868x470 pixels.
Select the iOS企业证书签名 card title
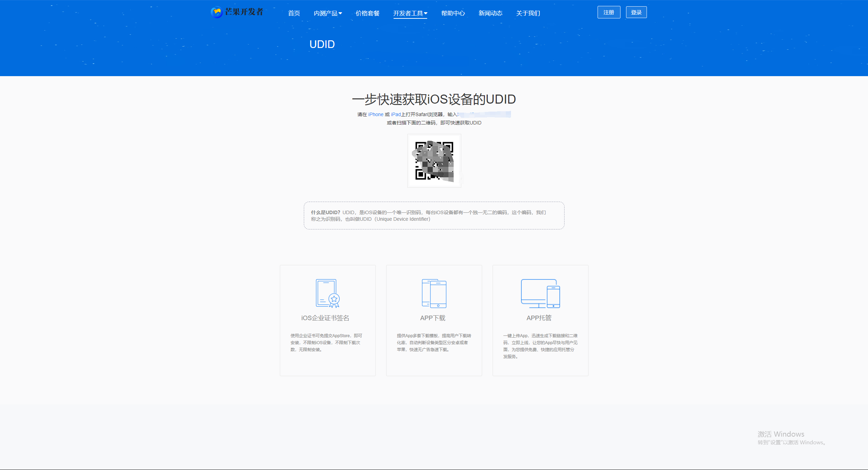pyautogui.click(x=325, y=318)
